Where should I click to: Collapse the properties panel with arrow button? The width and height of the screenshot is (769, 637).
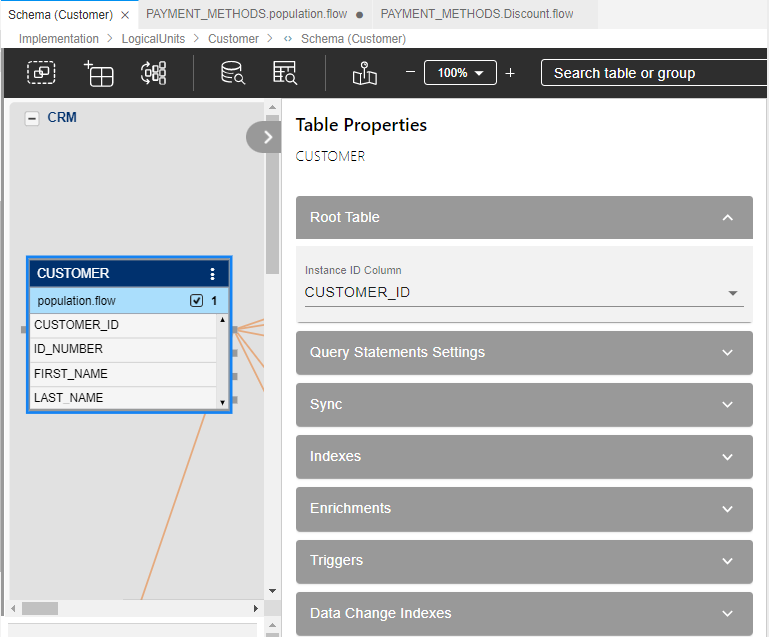tap(267, 137)
